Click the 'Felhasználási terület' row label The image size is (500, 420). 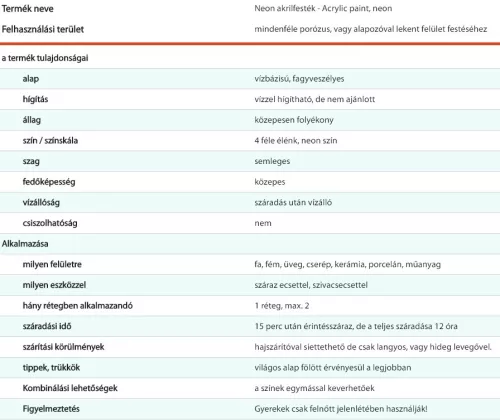(x=43, y=29)
